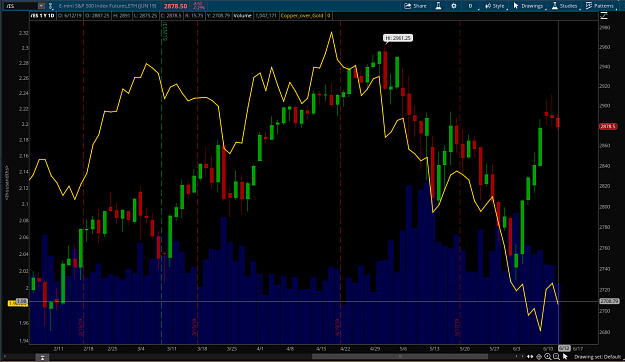Screen dimensions: 625x362
Task: Click the 2878.50 last price display
Action: click(175, 6)
